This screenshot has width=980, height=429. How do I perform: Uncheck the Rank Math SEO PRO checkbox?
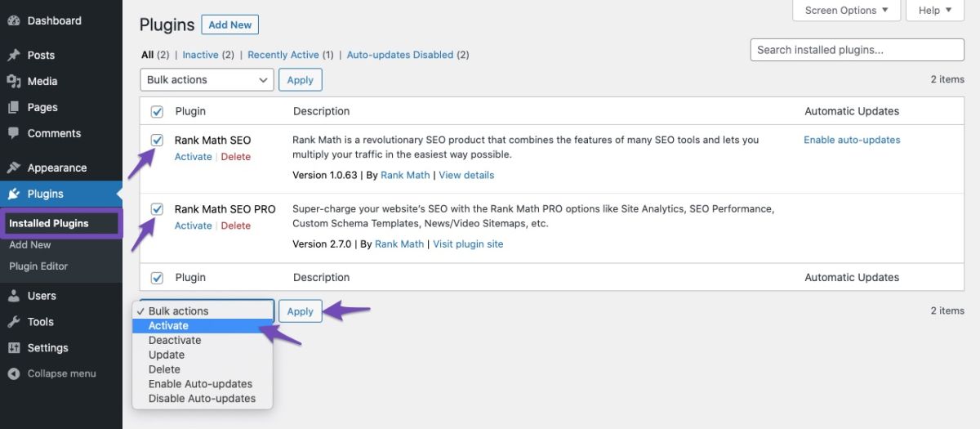click(x=158, y=209)
